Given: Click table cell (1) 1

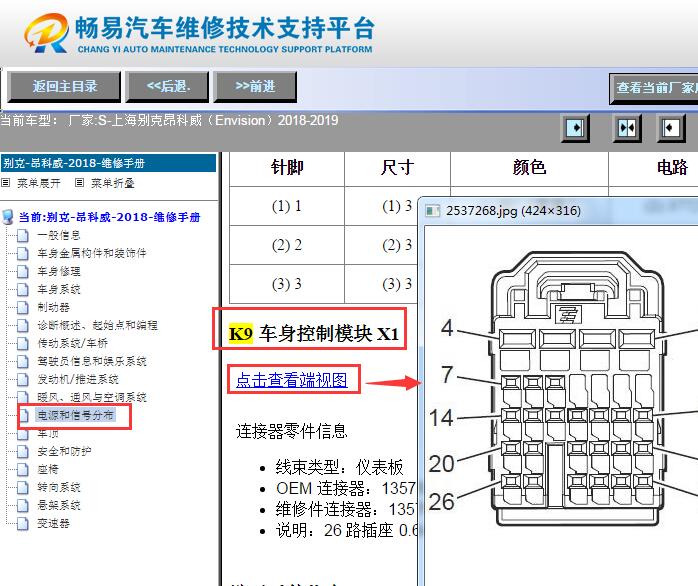Looking at the screenshot, I should point(287,206).
